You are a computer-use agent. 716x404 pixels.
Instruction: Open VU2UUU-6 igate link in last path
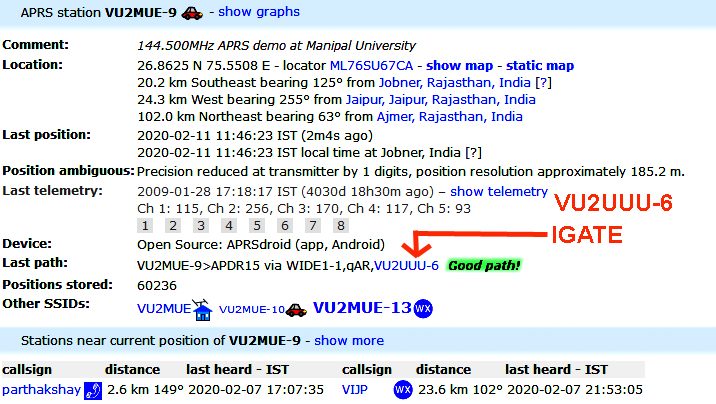click(406, 266)
